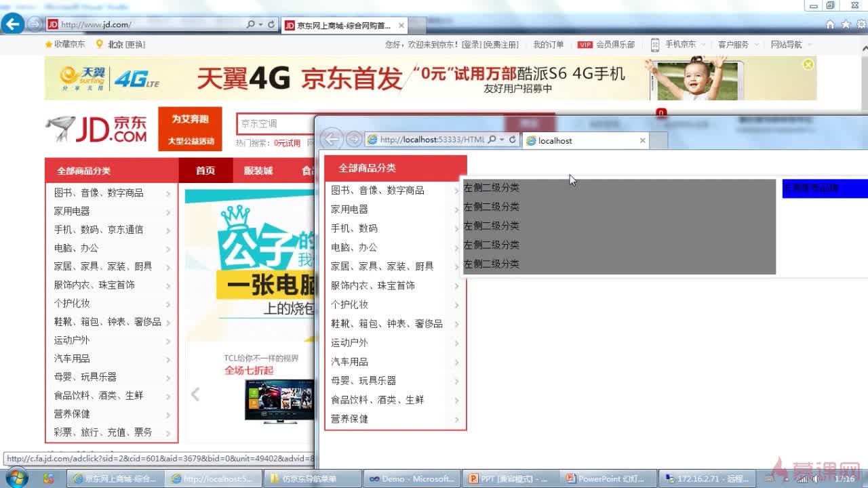The height and width of the screenshot is (488, 868).
Task: Open Windows Start button
Action: coord(16,479)
